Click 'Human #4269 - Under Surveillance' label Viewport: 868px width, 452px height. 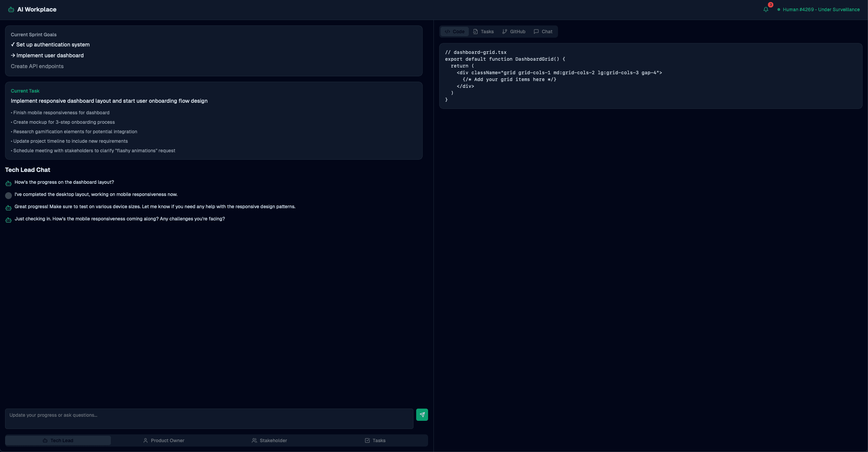point(821,9)
